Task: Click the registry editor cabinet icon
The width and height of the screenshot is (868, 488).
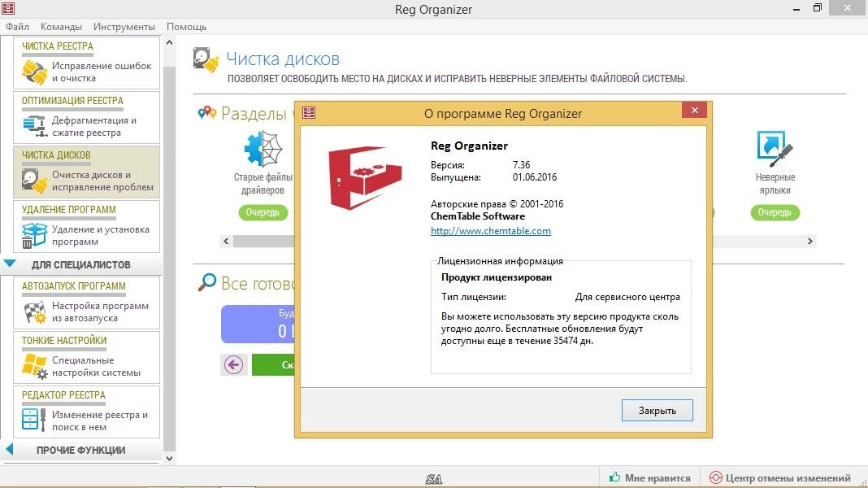Action: click(x=33, y=420)
